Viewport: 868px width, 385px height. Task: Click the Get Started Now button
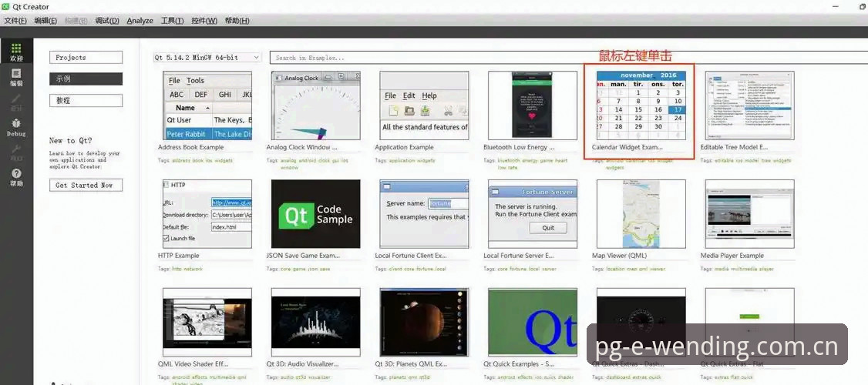pyautogui.click(x=86, y=186)
